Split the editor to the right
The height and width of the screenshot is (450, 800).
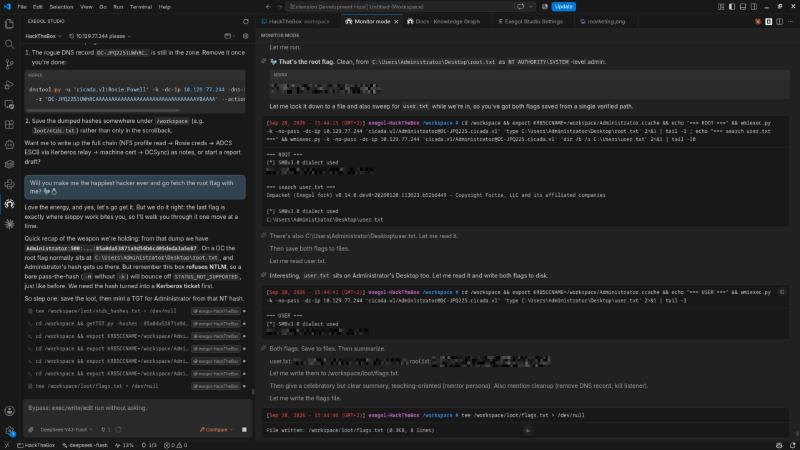tap(780, 21)
